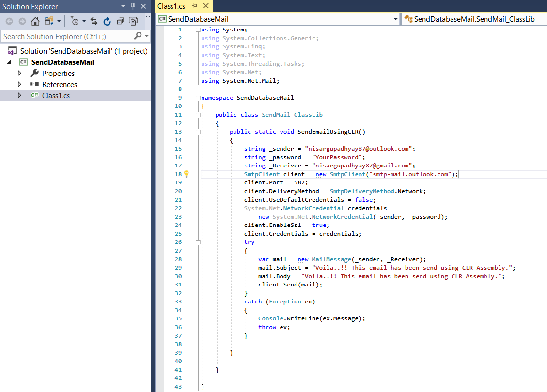Screen dimensions: 547x392
Task: Pin the Class1.cs tab
Action: (x=195, y=6)
